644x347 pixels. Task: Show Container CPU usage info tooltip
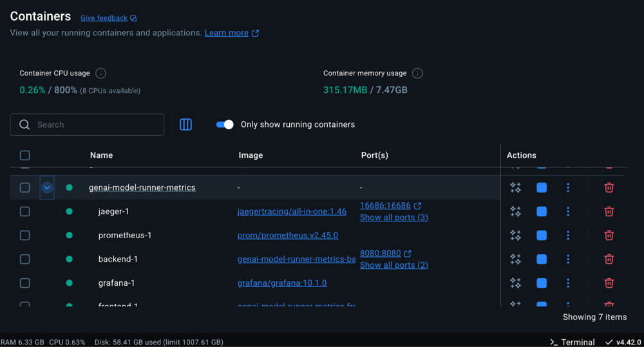(x=100, y=73)
